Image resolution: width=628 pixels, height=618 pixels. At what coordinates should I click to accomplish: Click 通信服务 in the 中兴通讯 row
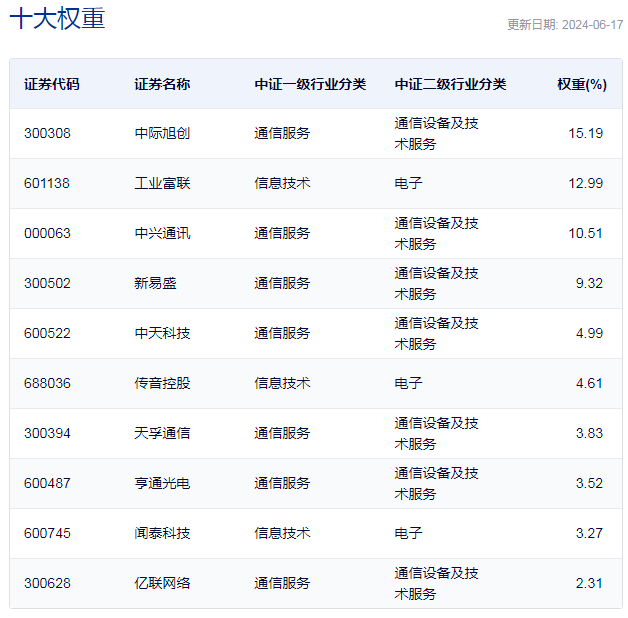coord(282,234)
